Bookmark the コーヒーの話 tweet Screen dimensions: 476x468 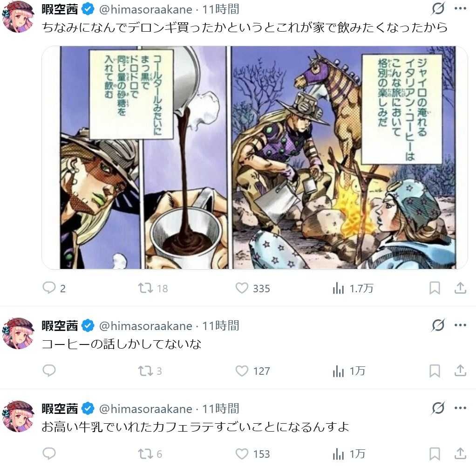point(435,371)
